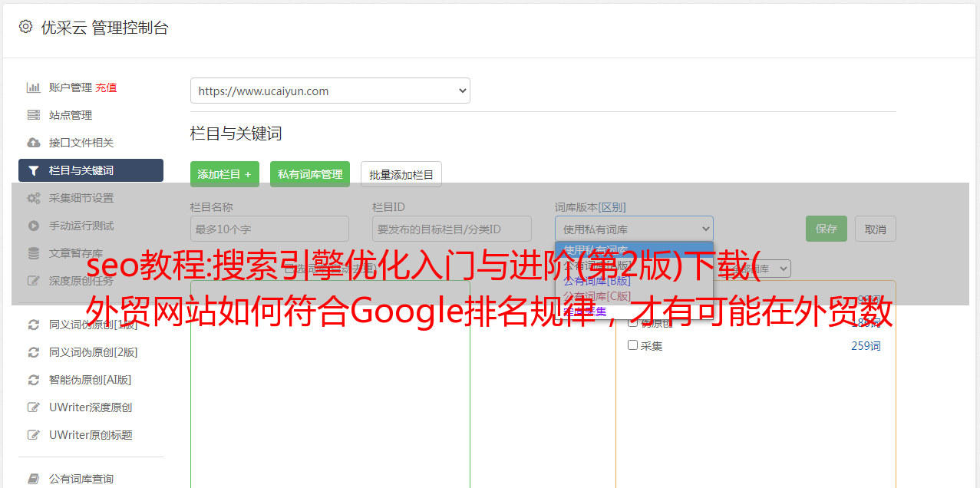980x488 pixels.
Task: Click the play icon for 手动运行测试
Action: click(x=33, y=226)
